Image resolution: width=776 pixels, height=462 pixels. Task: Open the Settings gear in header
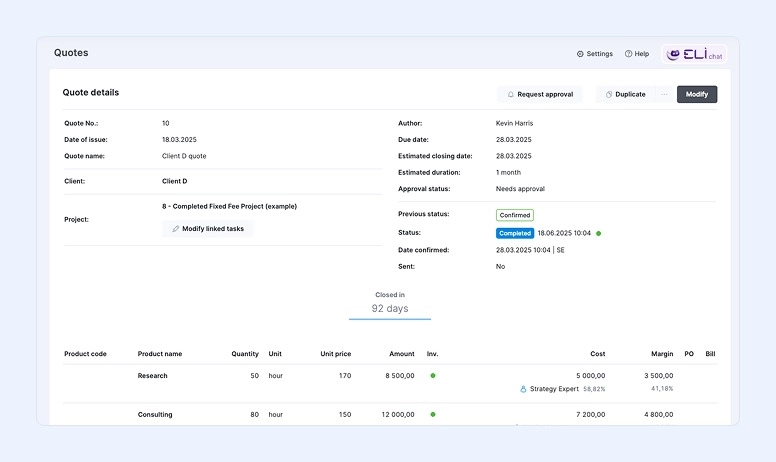[x=580, y=54]
